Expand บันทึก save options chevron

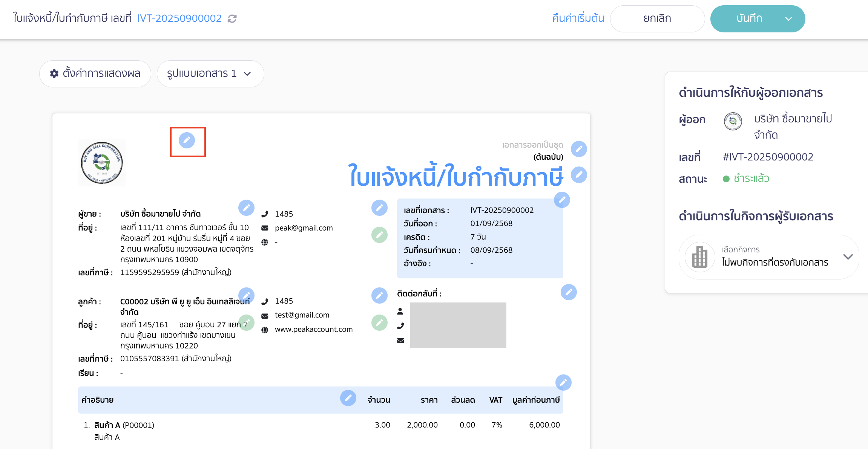pos(789,18)
